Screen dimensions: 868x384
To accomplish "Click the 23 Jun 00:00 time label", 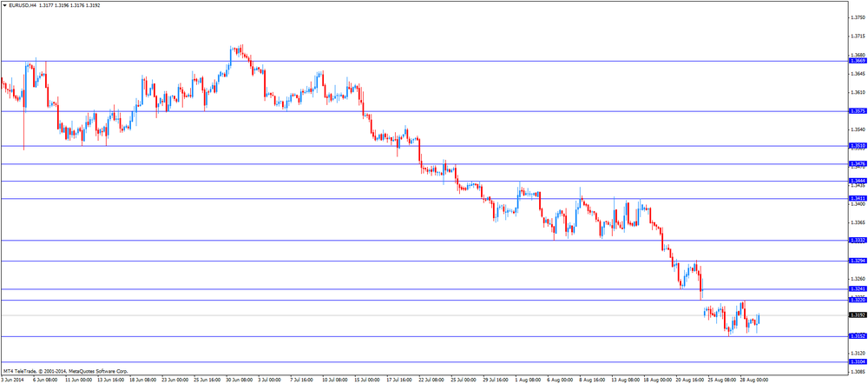I will click(x=174, y=381).
